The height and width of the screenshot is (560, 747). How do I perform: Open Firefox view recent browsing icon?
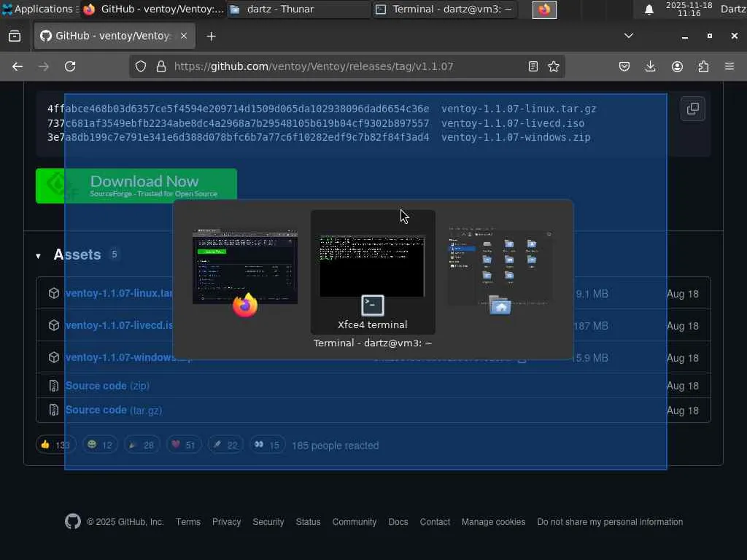coord(15,36)
